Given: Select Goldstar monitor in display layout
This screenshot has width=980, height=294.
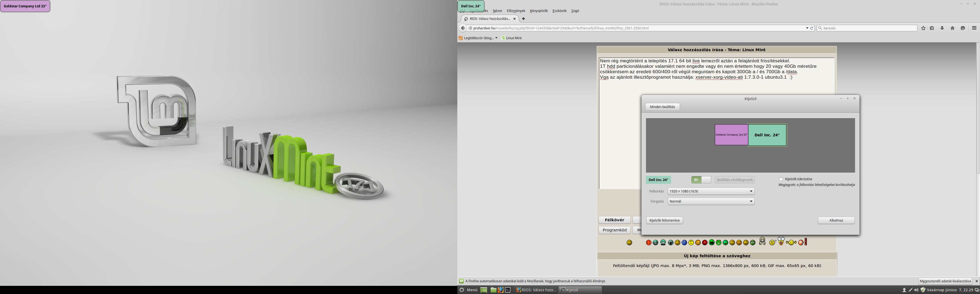Looking at the screenshot, I should [x=731, y=135].
